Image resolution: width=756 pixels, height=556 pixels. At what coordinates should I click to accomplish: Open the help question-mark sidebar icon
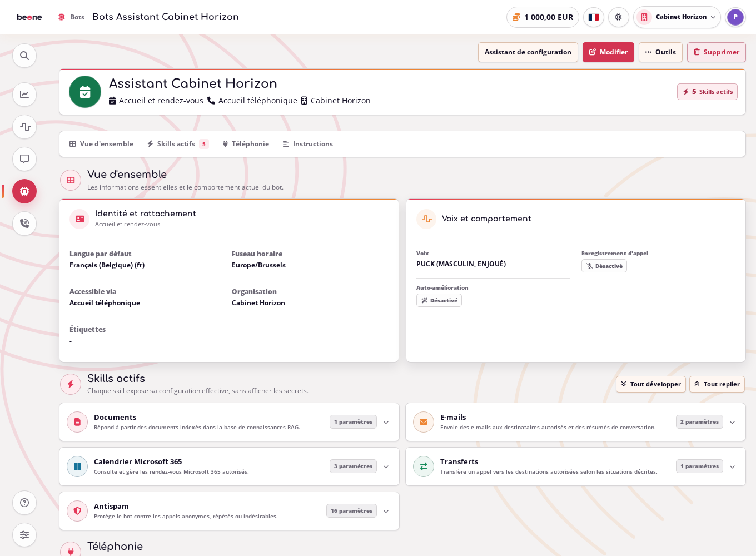tap(24, 503)
